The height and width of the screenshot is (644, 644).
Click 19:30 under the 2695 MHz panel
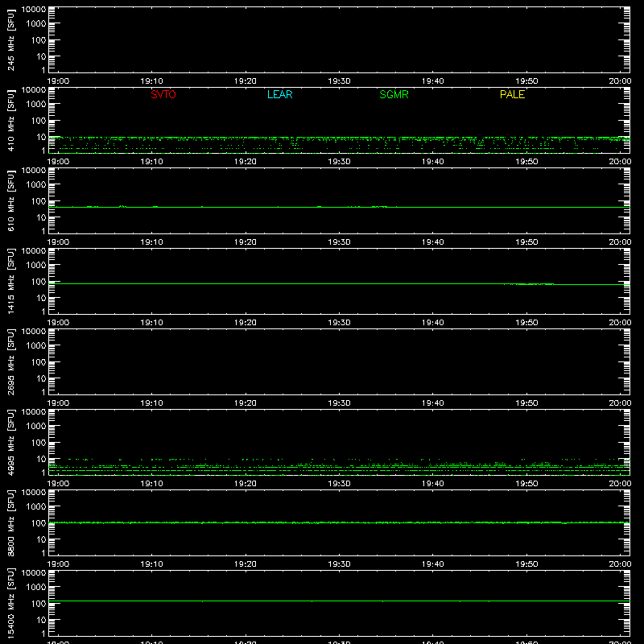click(x=339, y=403)
